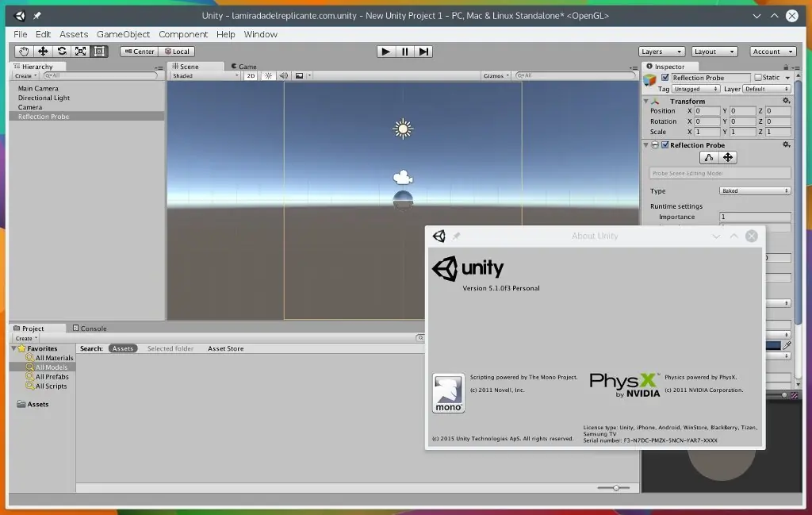Click the Step frame button

pos(423,52)
